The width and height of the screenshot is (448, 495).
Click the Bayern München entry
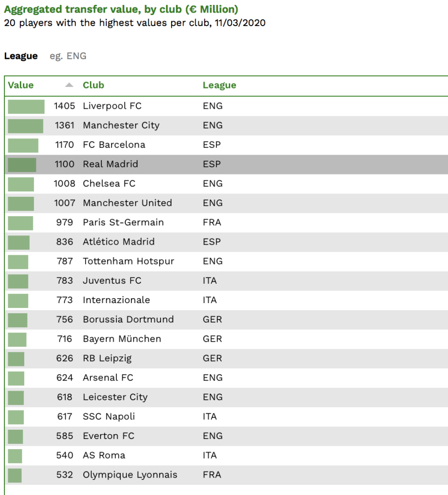click(x=122, y=339)
